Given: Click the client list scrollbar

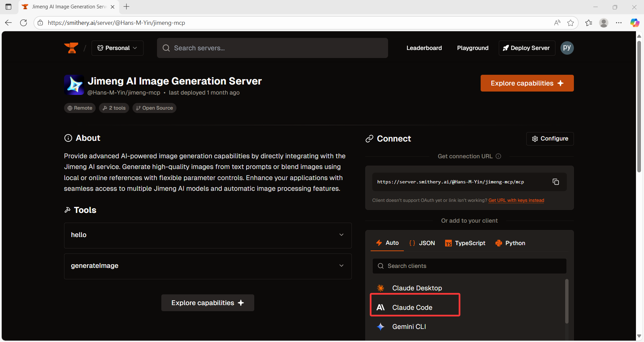Looking at the screenshot, I should pyautogui.click(x=567, y=301).
